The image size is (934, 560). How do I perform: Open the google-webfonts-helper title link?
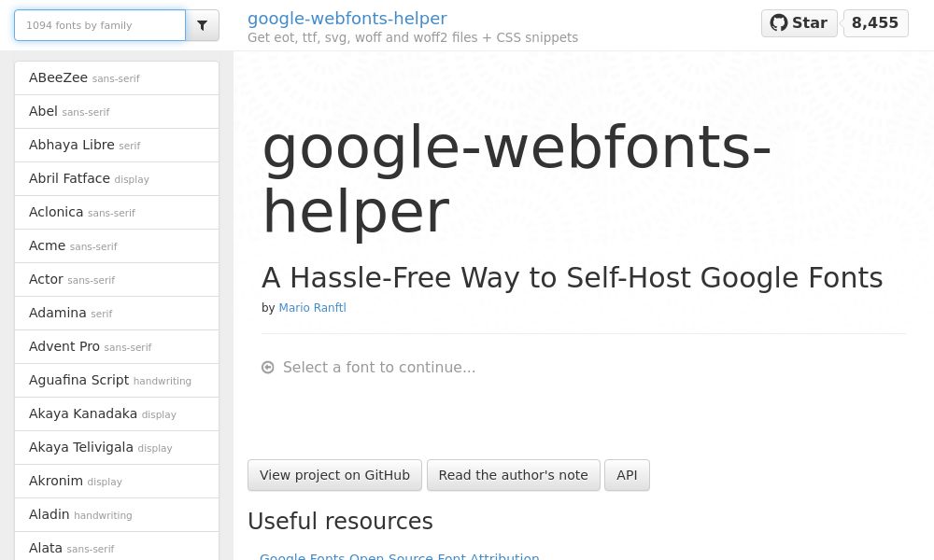pos(347,18)
